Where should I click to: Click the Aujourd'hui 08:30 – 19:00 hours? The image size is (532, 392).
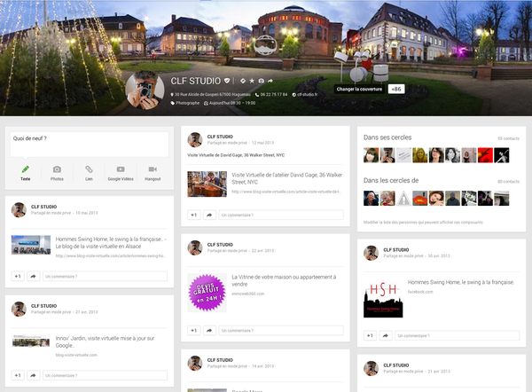232,103
